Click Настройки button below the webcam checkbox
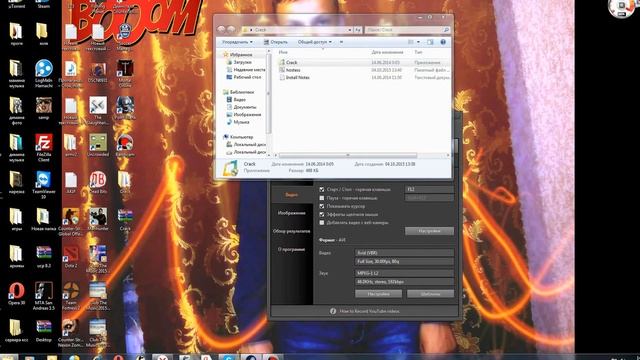This screenshot has height=360, width=640. coord(429,231)
